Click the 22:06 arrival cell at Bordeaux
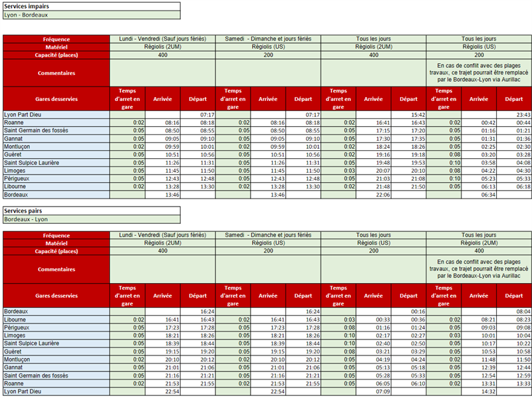Viewport: 532px width, 398px height. coord(374,195)
